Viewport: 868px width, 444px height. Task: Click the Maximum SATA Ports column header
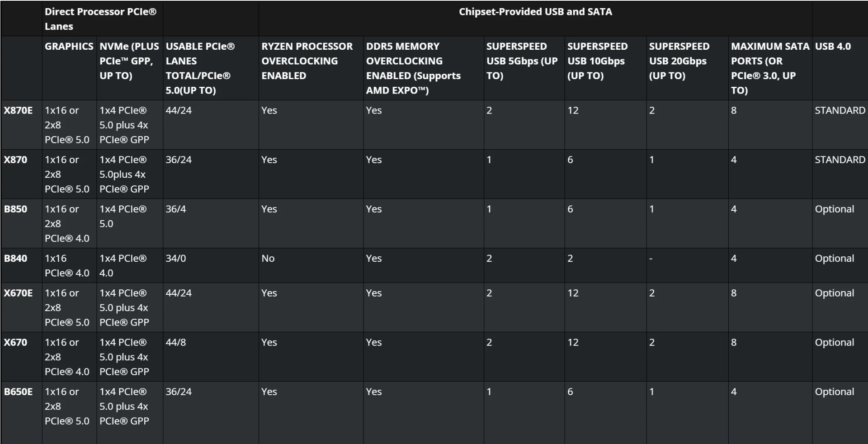(770, 68)
